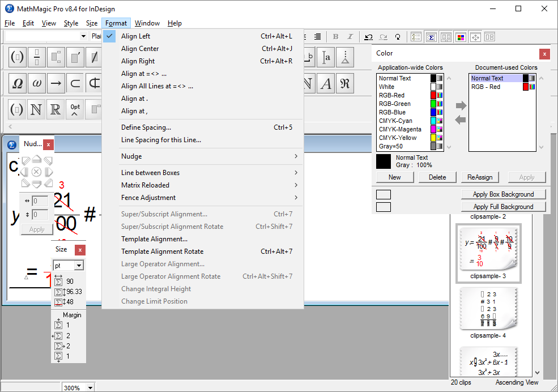Insert superscript and subscript template
558x392 pixels.
click(56, 57)
